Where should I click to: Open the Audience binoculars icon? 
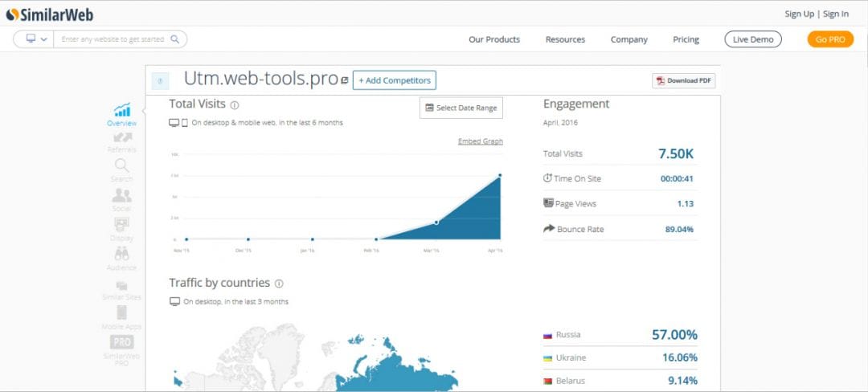click(x=122, y=255)
